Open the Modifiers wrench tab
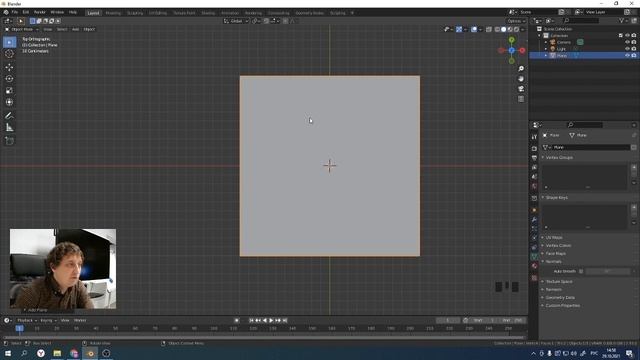640x360 pixels. 534,220
